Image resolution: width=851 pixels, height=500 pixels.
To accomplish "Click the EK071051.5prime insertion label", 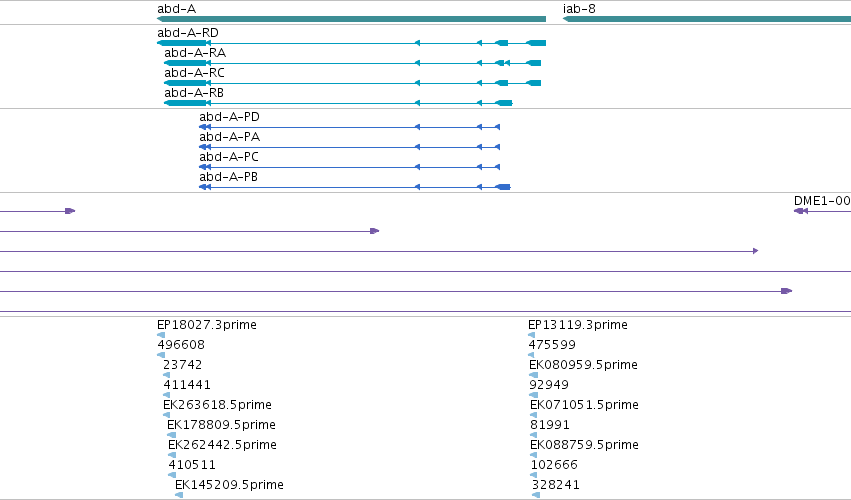I will click(585, 405).
